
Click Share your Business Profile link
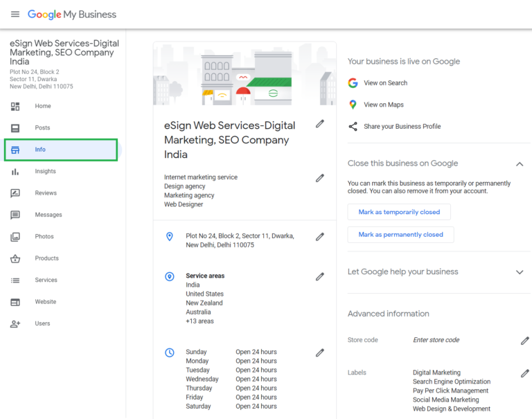tap(402, 127)
